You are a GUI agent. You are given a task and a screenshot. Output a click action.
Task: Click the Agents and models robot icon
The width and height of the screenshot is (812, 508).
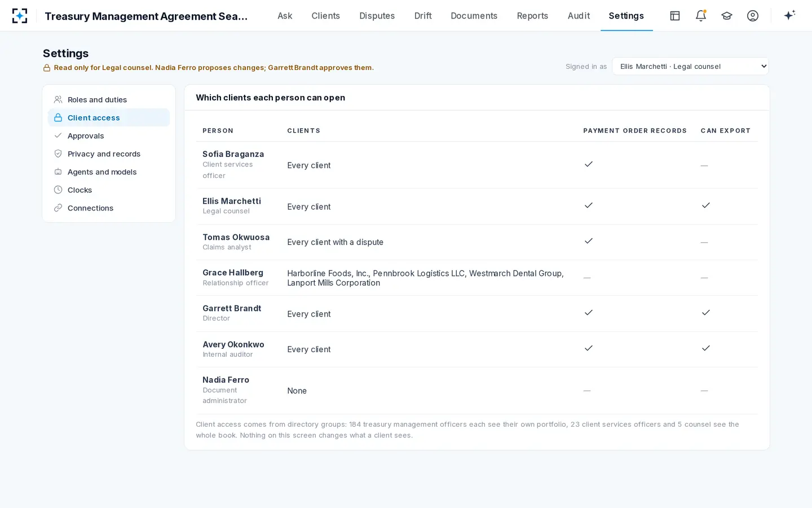click(x=58, y=172)
